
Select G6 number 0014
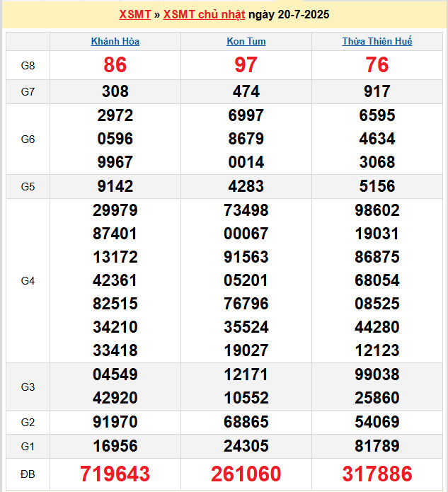coord(246,162)
